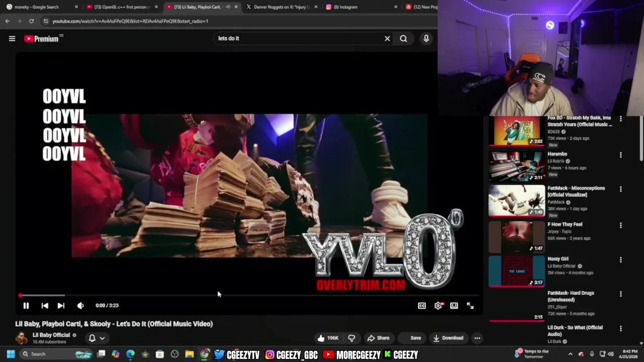The image size is (644, 362).
Task: Run search with the magnifier button
Action: point(404,39)
